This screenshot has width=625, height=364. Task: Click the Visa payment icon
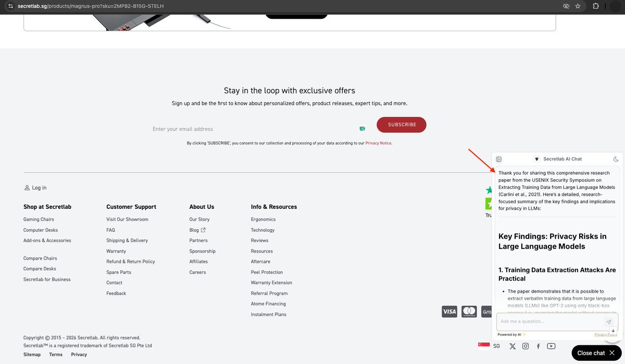[x=449, y=312]
